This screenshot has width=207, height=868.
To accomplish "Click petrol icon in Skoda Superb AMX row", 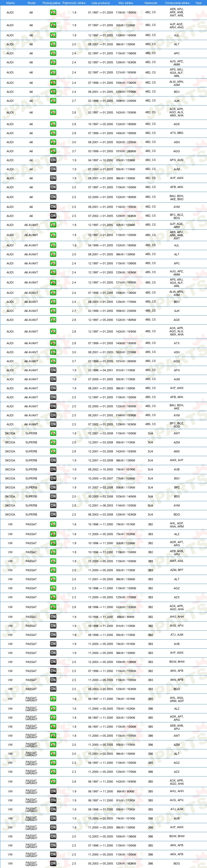I will (x=53, y=451).
